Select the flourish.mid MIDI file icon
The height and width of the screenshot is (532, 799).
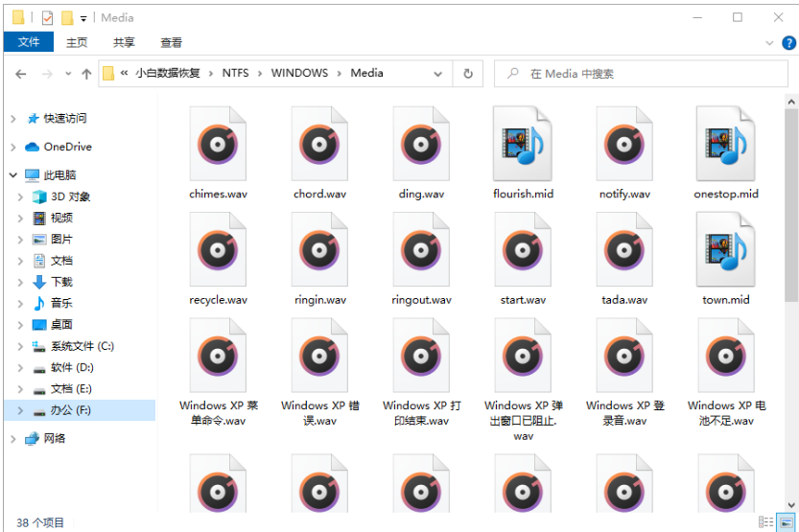pyautogui.click(x=523, y=145)
